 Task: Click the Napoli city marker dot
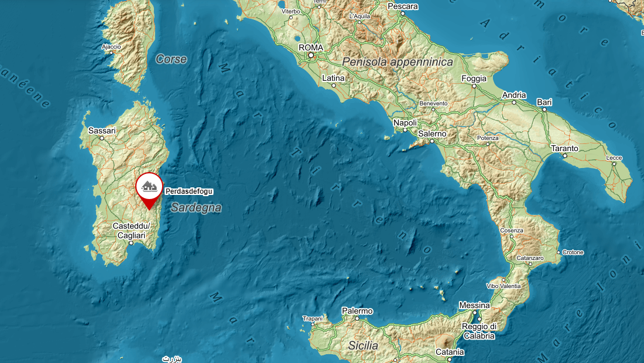click(405, 130)
